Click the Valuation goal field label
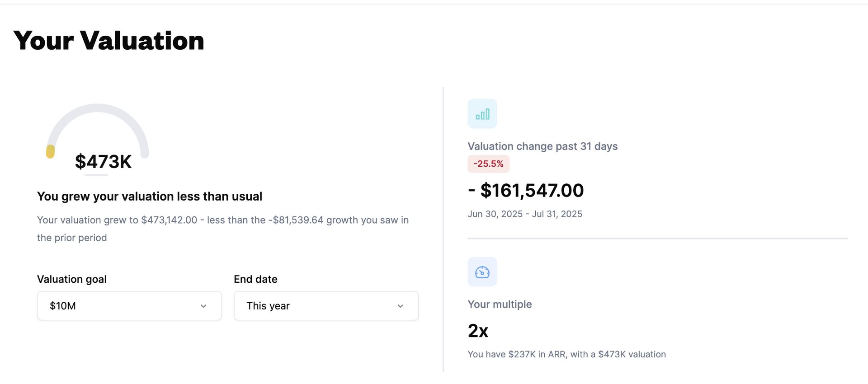Screen dimensions: 868x384 pos(72,279)
